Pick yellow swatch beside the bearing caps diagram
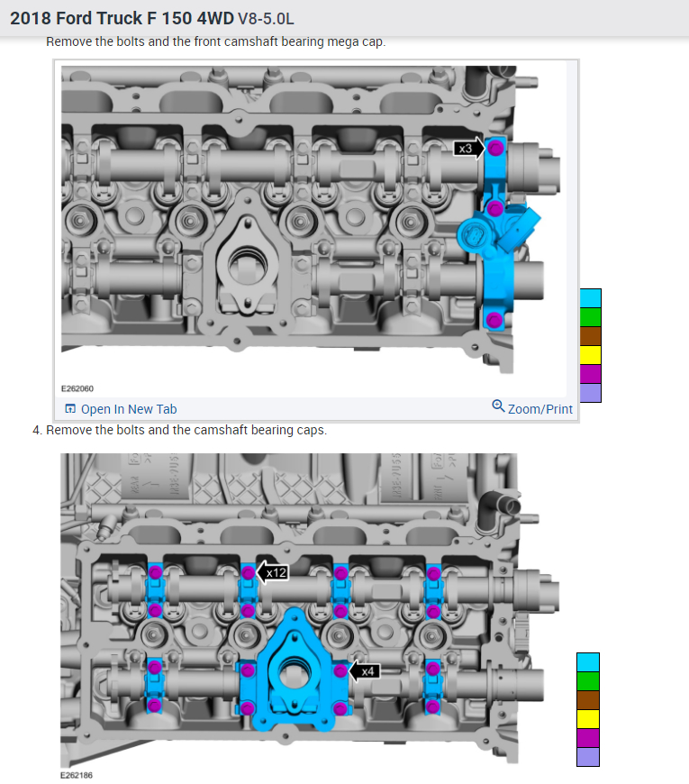The height and width of the screenshot is (784, 689). 588,719
